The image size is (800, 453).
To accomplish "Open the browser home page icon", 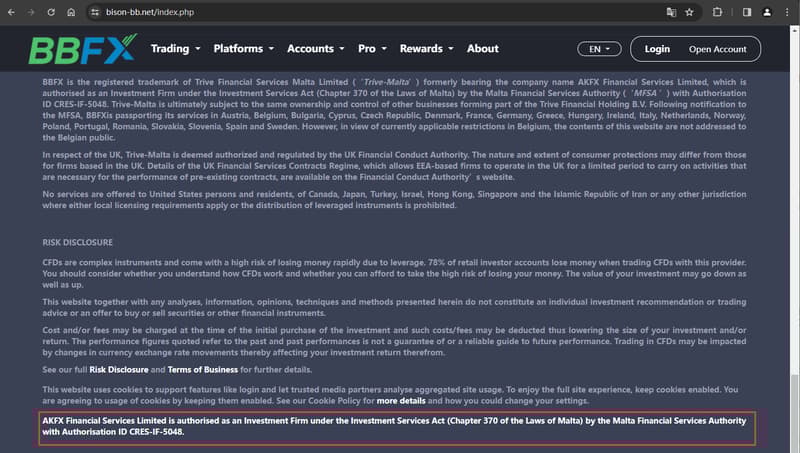I will (x=71, y=12).
